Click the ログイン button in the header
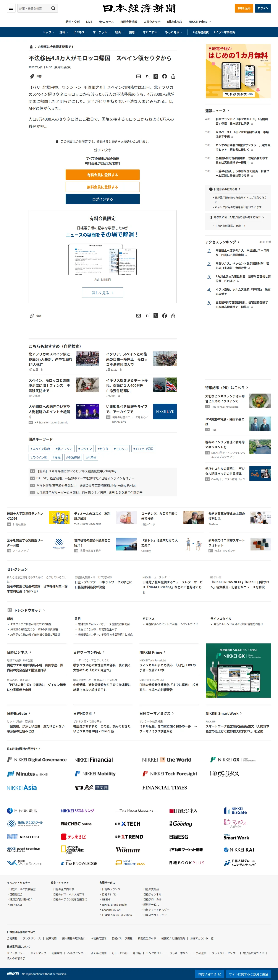 pyautogui.click(x=263, y=8)
